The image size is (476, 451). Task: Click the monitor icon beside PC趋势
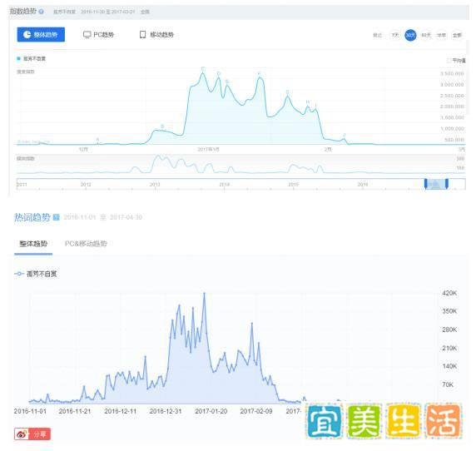pos(87,35)
